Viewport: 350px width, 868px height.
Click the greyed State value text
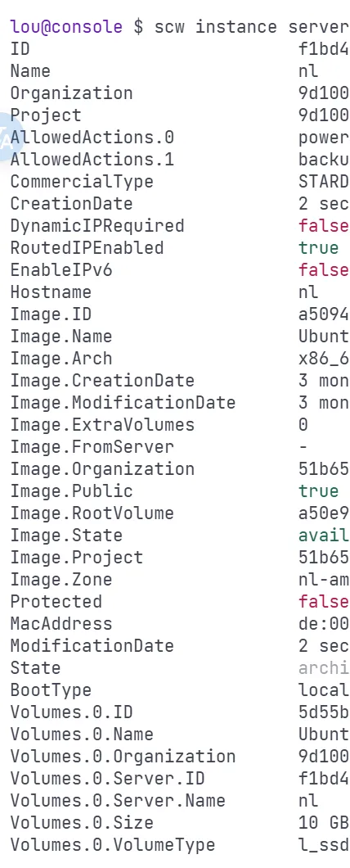324,667
